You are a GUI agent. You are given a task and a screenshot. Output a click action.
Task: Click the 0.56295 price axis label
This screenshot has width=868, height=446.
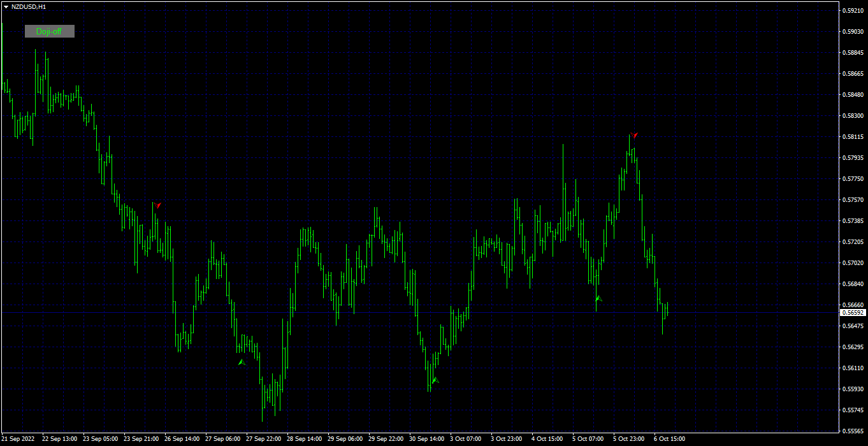click(854, 347)
